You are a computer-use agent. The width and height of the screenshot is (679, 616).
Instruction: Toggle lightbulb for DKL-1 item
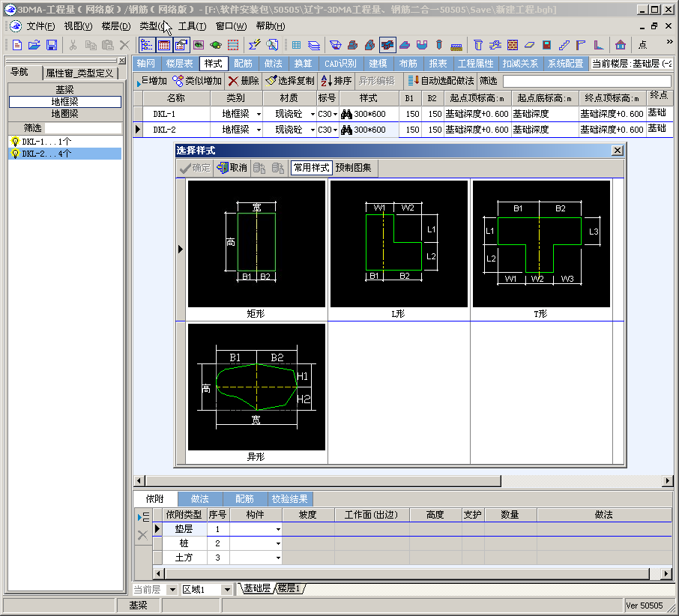pos(16,142)
